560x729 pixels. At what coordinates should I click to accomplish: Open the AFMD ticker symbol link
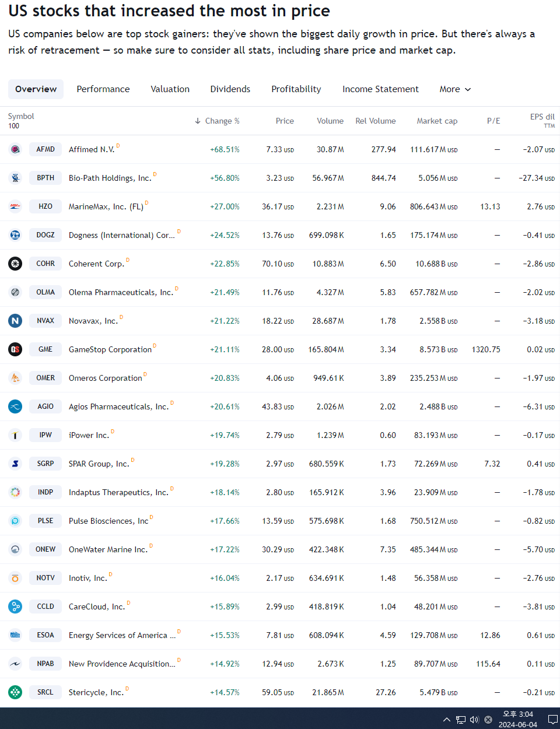(45, 149)
